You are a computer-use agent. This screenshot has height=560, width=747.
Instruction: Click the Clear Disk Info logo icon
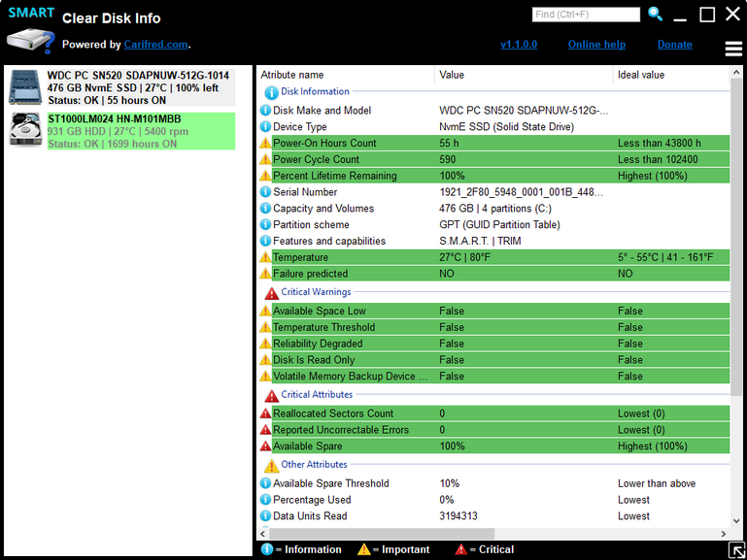31,41
